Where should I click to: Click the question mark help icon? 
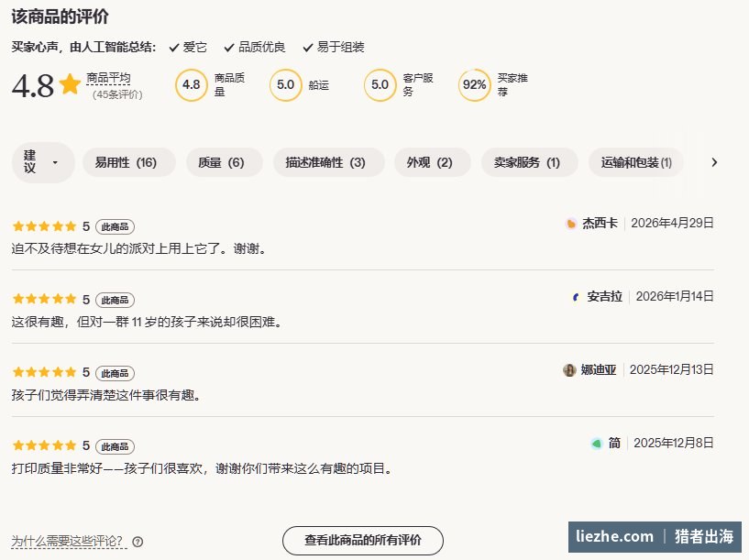point(138,542)
